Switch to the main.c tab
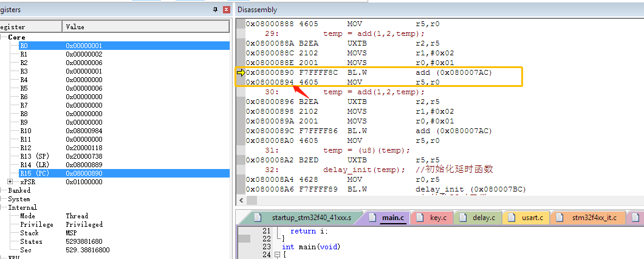 tap(388, 218)
